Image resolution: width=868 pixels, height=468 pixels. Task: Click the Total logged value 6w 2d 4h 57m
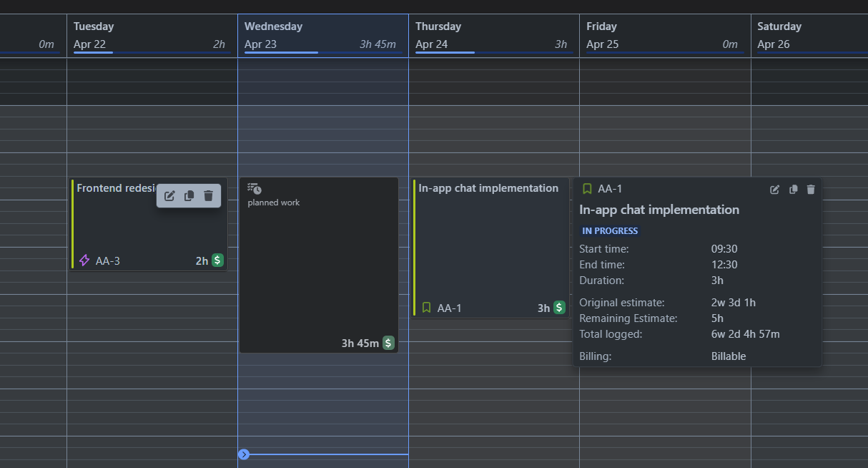[745, 334]
